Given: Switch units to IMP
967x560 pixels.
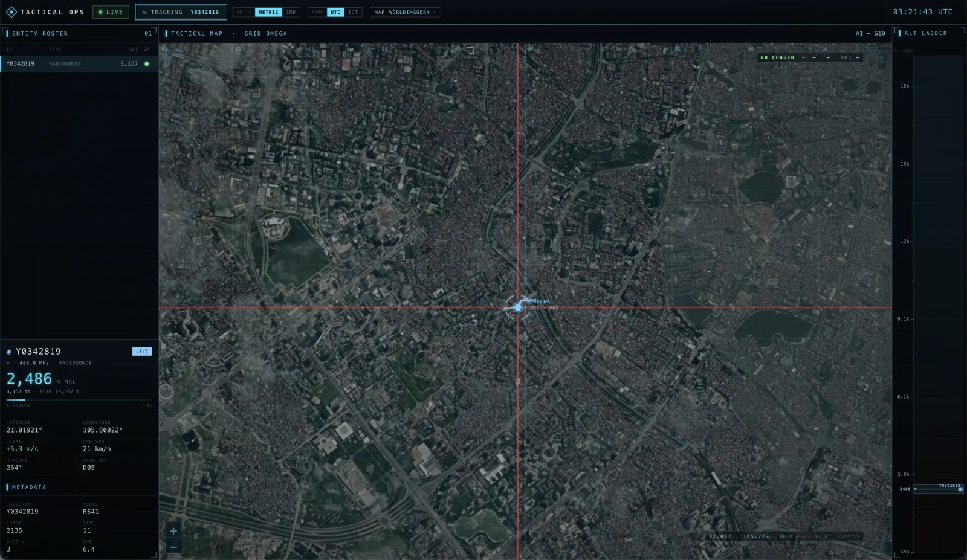Looking at the screenshot, I should [x=291, y=12].
